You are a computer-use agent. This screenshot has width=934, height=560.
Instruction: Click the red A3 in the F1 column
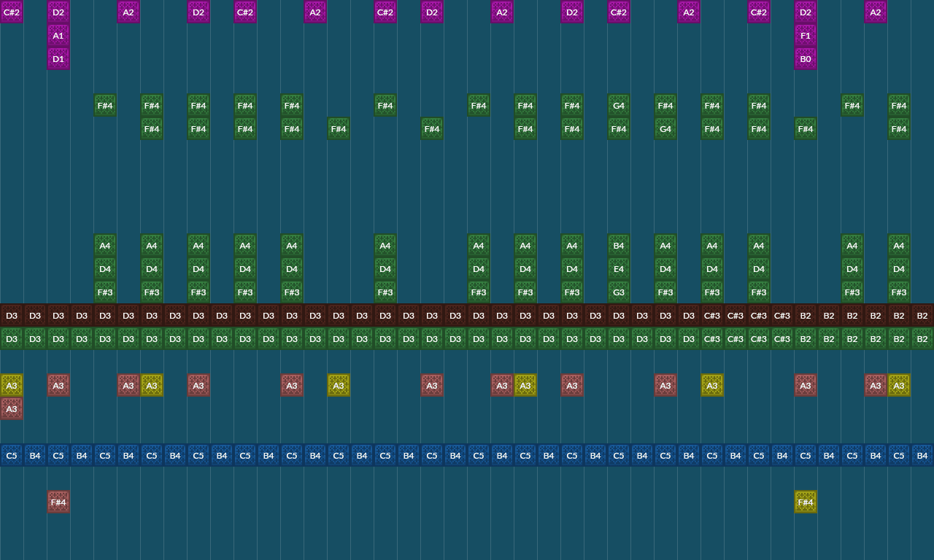coord(806,386)
